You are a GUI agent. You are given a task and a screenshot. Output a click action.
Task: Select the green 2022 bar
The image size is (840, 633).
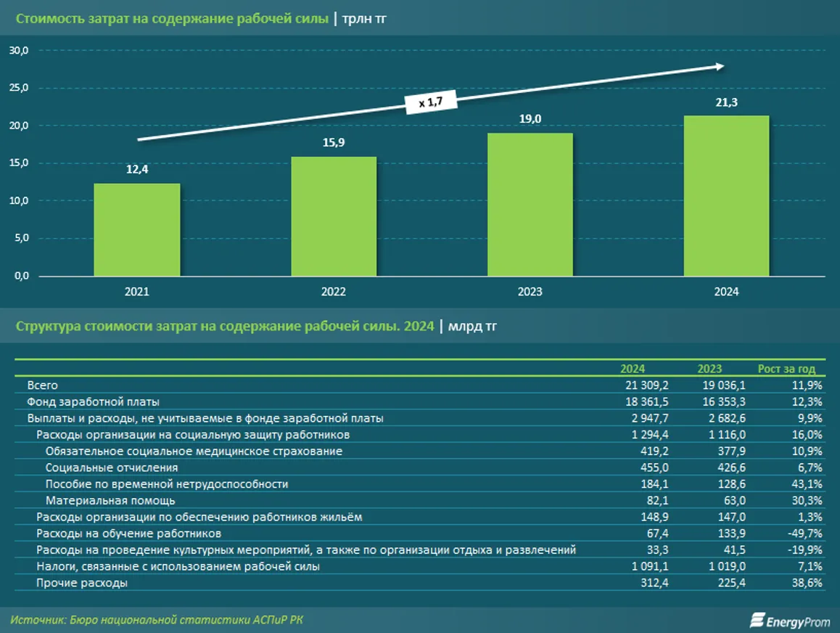[x=334, y=216]
